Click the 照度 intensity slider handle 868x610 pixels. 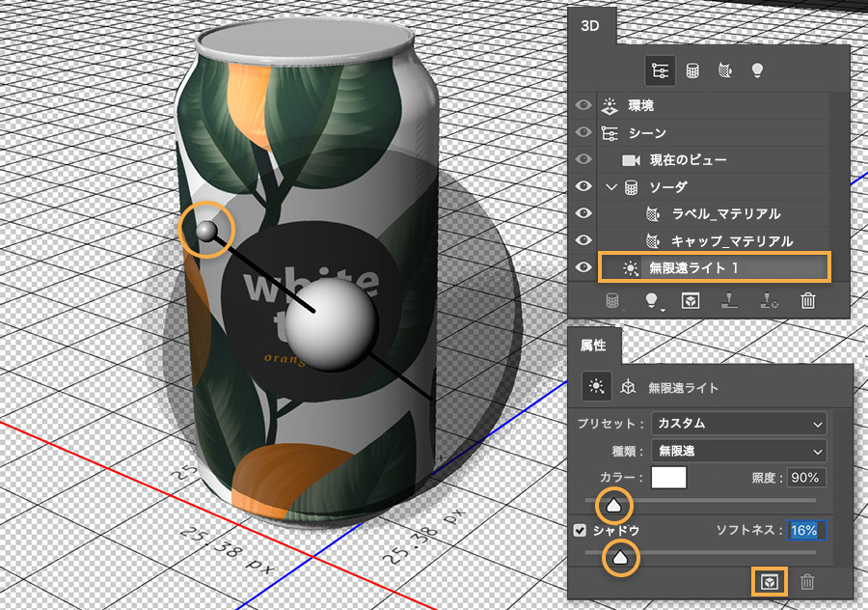(x=613, y=506)
